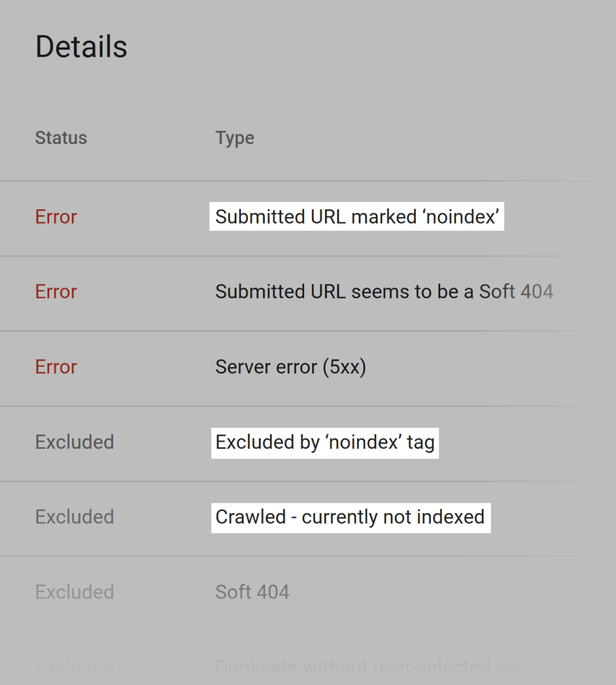
Task: Open the Server error (5xx) entry
Action: click(291, 367)
